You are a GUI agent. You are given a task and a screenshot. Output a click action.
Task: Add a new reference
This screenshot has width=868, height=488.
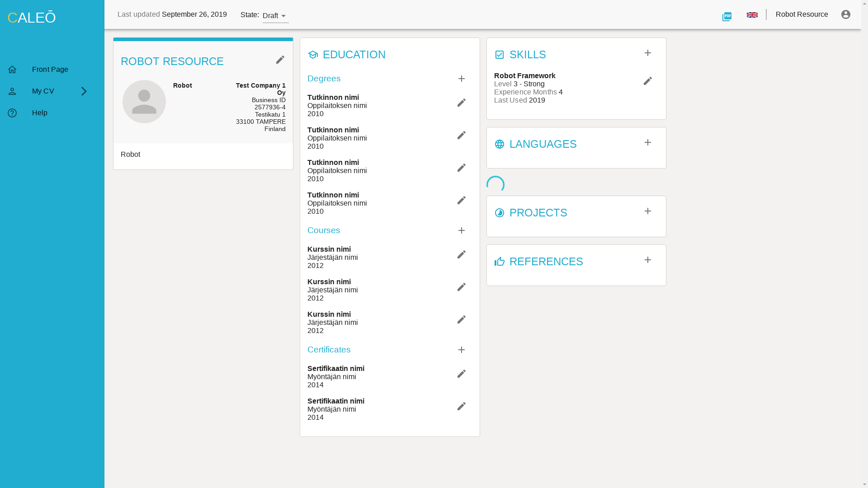[x=647, y=260]
